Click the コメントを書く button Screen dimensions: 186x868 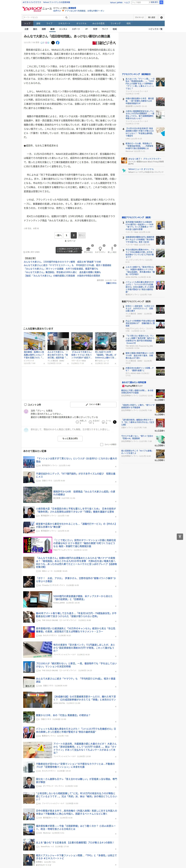[93, 404]
